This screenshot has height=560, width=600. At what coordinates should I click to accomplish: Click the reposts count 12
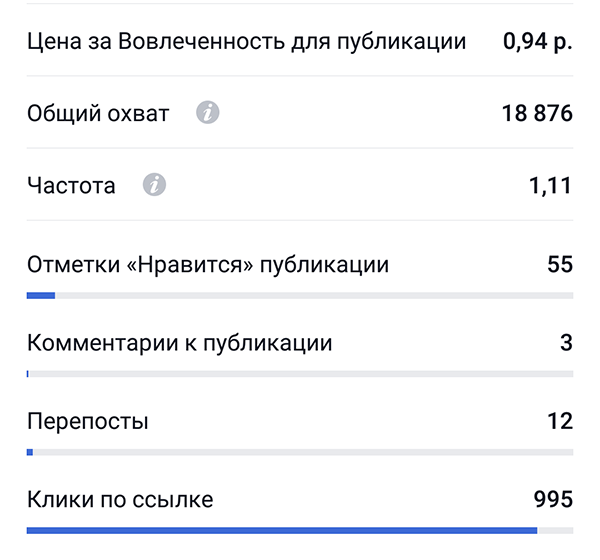tap(560, 421)
